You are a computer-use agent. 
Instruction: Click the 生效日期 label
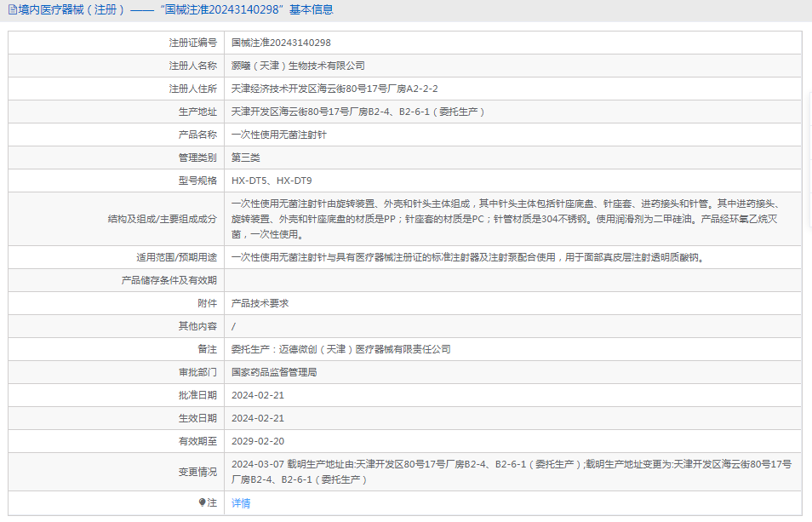click(x=197, y=418)
